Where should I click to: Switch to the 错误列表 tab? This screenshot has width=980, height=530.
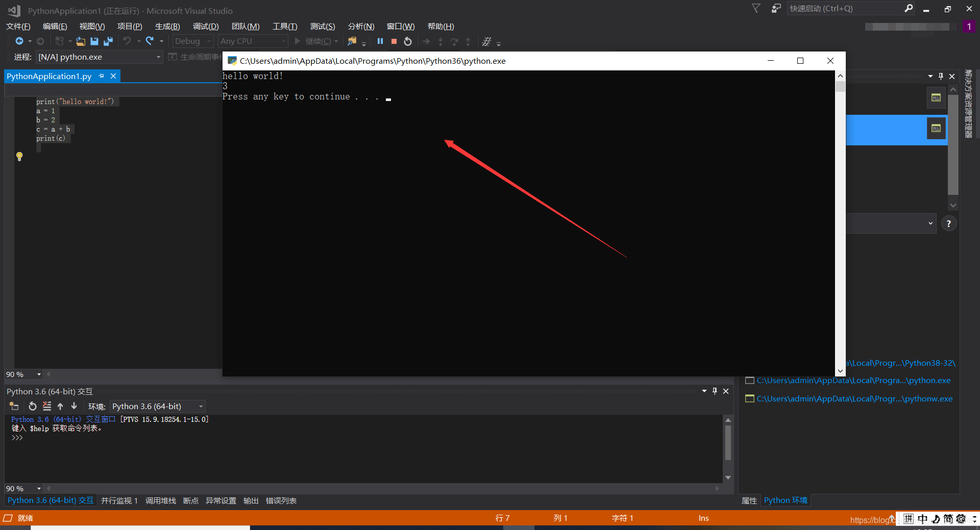[x=281, y=501]
